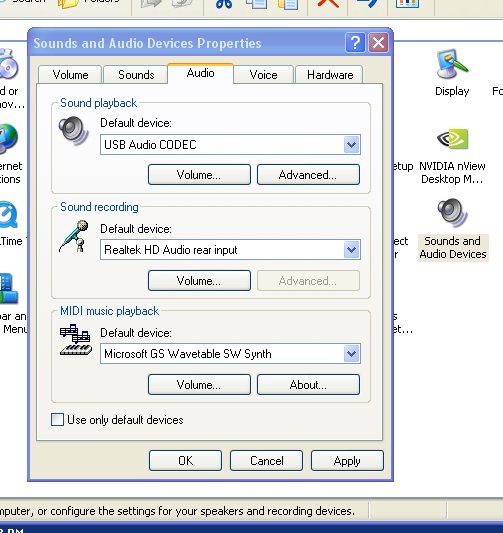Switch to the Sounds tab
Image resolution: width=503 pixels, height=533 pixels.
pyautogui.click(x=136, y=75)
